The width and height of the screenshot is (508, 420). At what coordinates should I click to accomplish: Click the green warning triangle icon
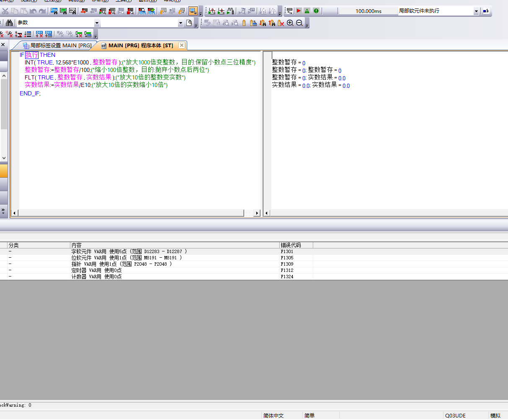[x=307, y=11]
